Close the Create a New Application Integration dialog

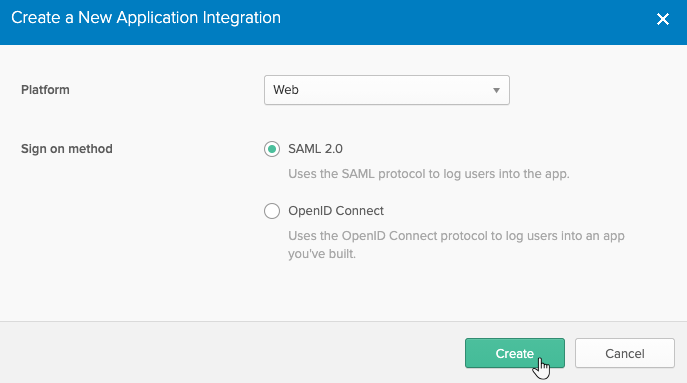[662, 19]
